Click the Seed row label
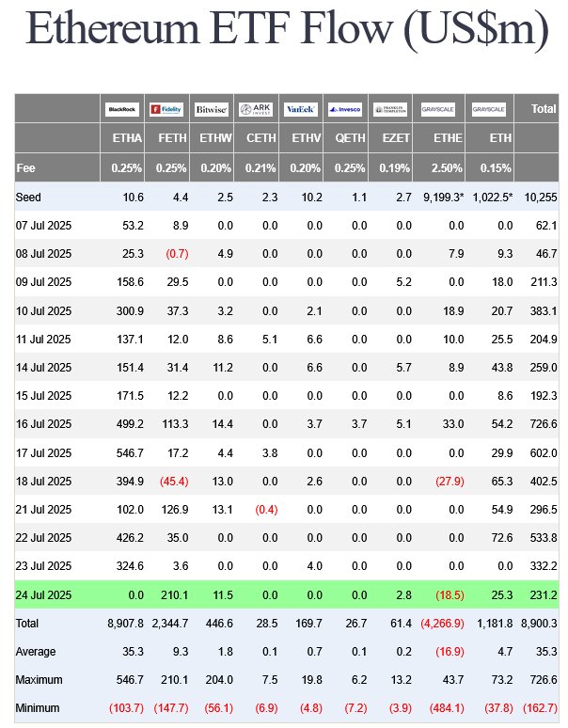Image resolution: width=568 pixels, height=728 pixels. tap(28, 198)
